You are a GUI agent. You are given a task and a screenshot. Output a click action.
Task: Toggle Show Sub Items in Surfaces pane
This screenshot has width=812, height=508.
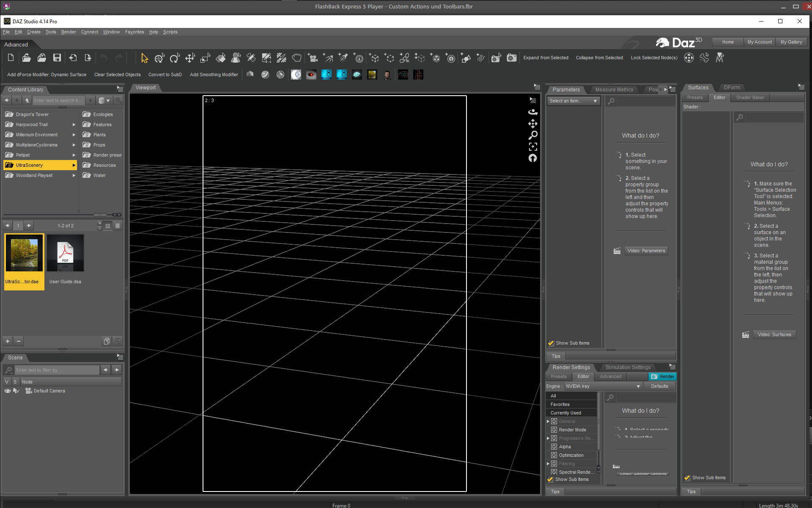coord(687,478)
